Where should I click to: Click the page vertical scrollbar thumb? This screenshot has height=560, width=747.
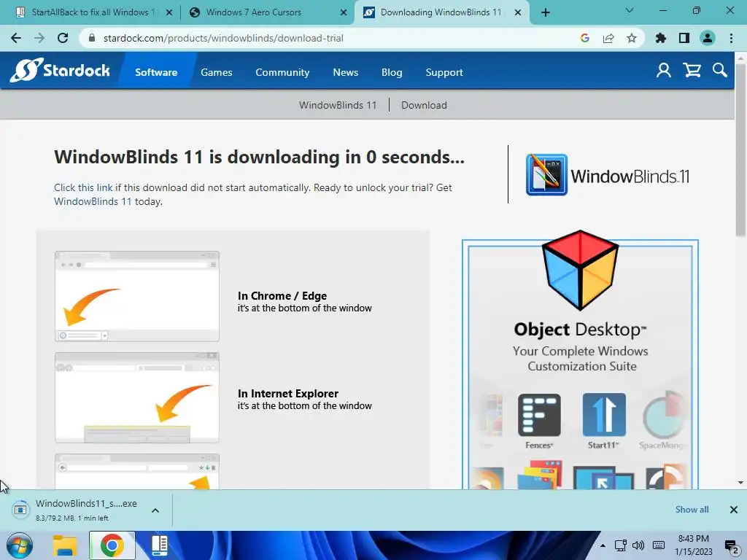point(741,149)
